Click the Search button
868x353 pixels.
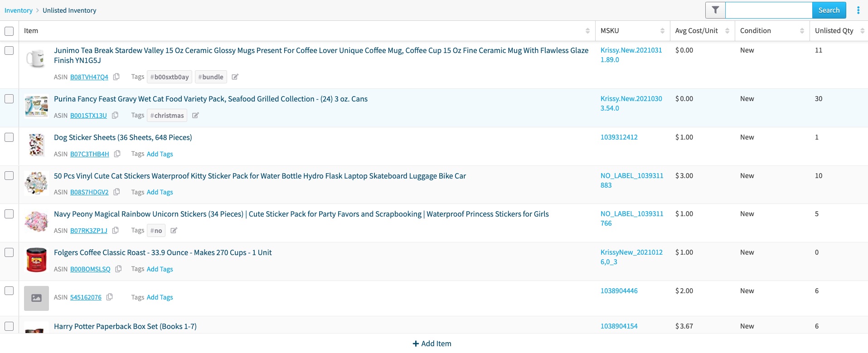829,10
